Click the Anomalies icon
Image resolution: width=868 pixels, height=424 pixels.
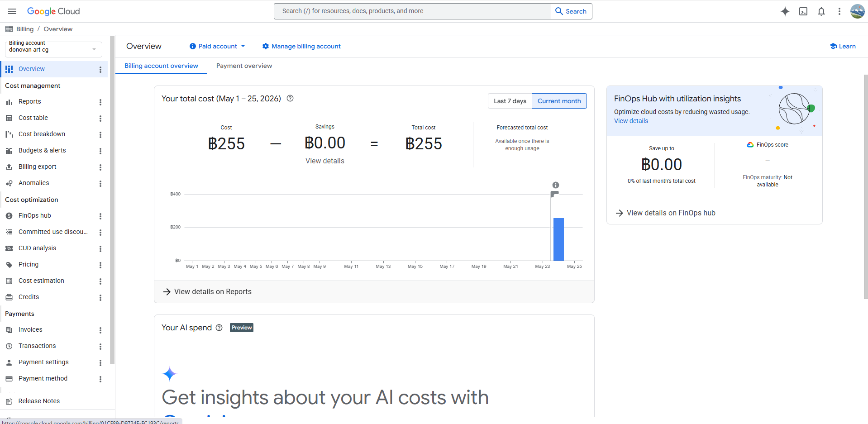pos(9,183)
